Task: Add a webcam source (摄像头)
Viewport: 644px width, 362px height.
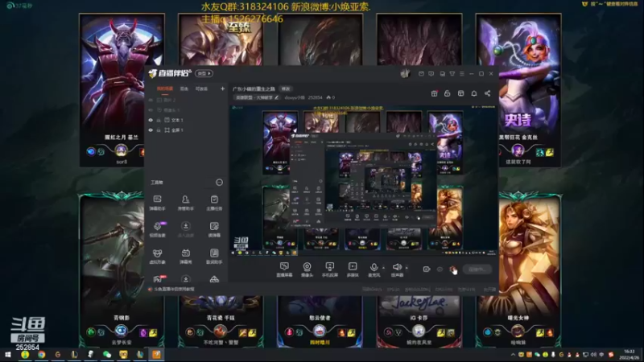Action: [307, 269]
